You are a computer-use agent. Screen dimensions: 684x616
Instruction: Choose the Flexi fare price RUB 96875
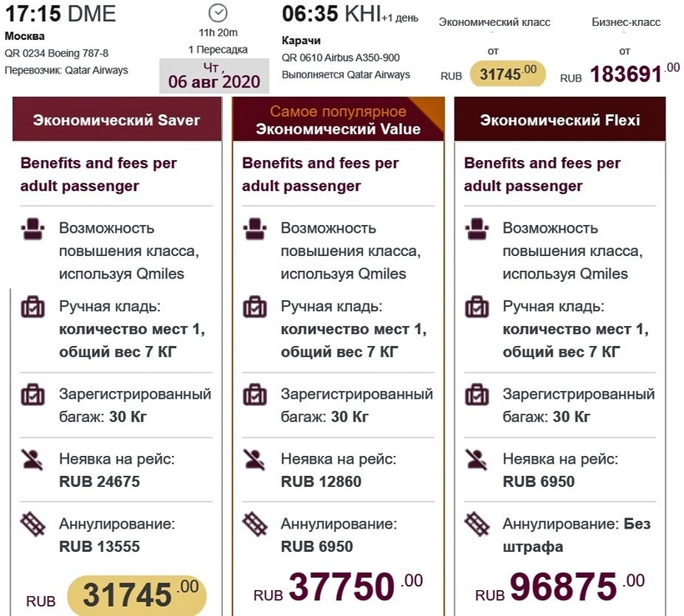pos(564,587)
